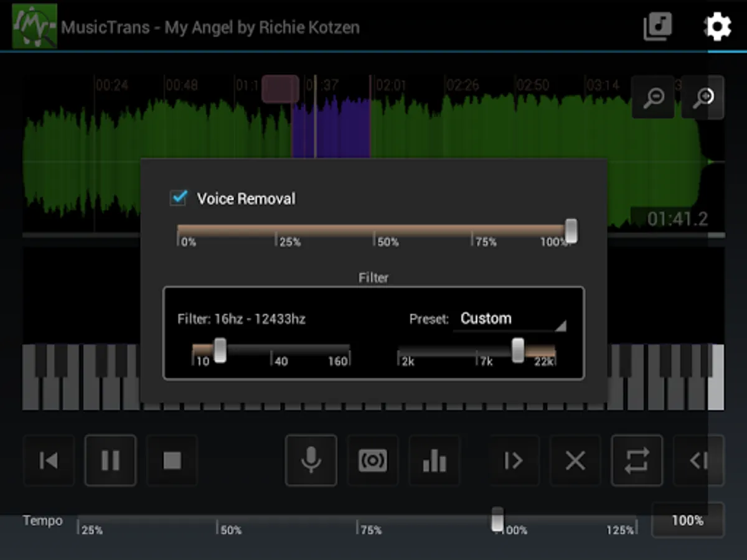The width and height of the screenshot is (747, 560).
Task: Click the 40 mark on low filter slider
Action: click(281, 361)
